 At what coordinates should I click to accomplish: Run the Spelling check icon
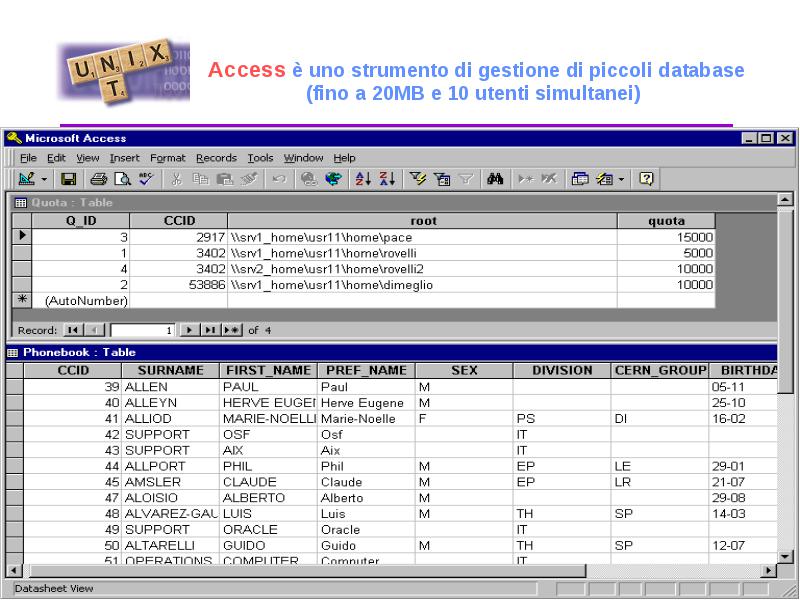[146, 179]
